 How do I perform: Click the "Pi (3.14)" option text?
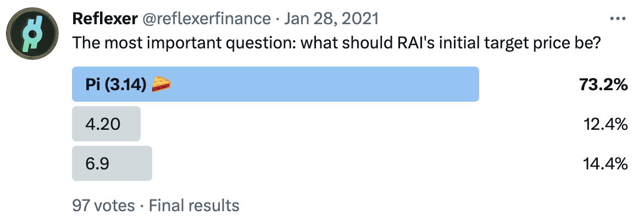point(115,85)
